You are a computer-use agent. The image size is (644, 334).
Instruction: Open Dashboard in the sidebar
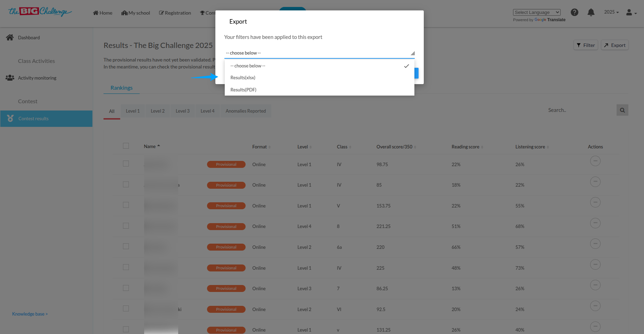click(29, 38)
